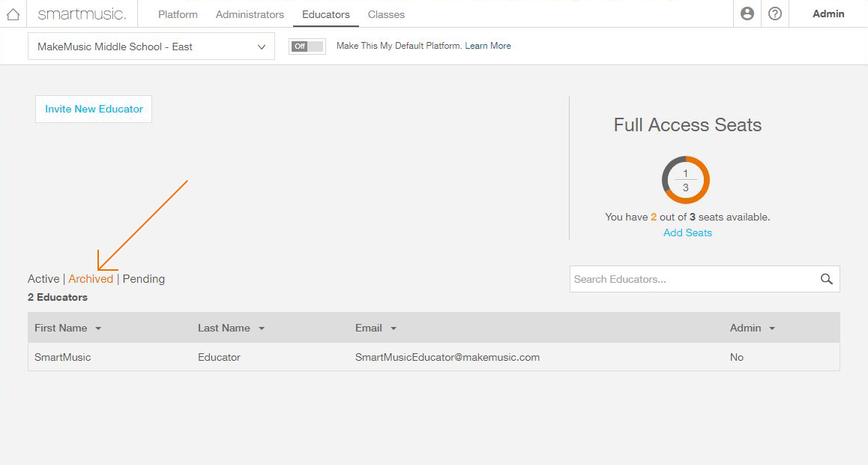Toggle the default platform Off switch

coord(307,46)
